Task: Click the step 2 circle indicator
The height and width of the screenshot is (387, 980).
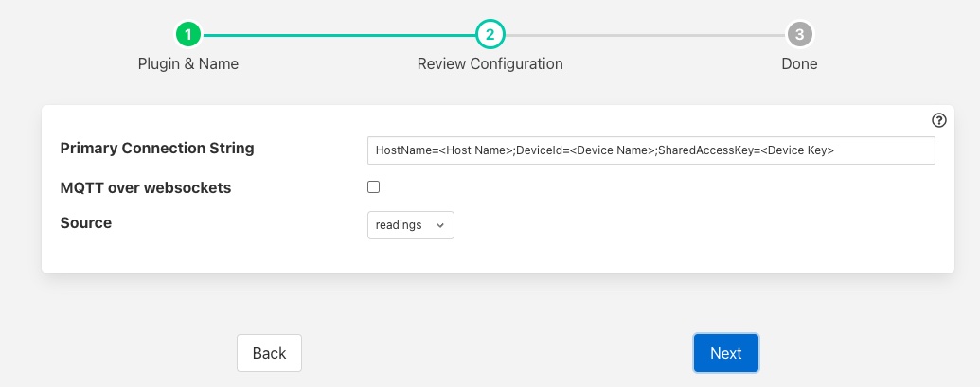Action: 490,35
